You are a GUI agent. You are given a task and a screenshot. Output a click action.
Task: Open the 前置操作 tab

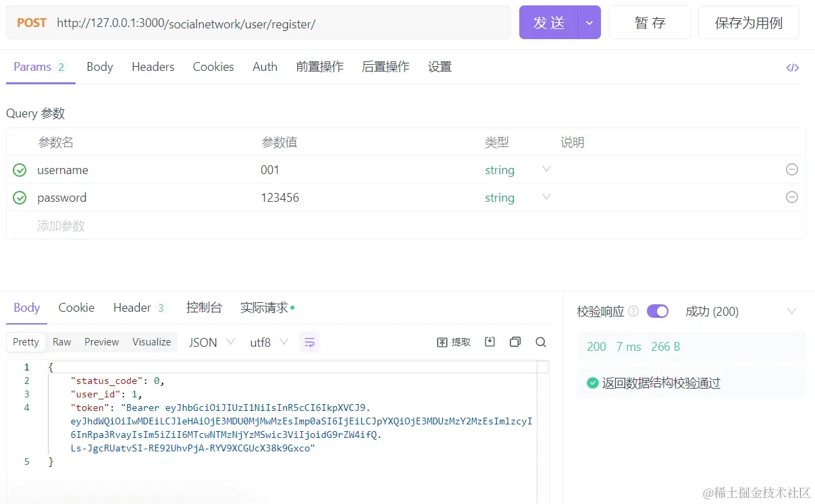coord(319,67)
